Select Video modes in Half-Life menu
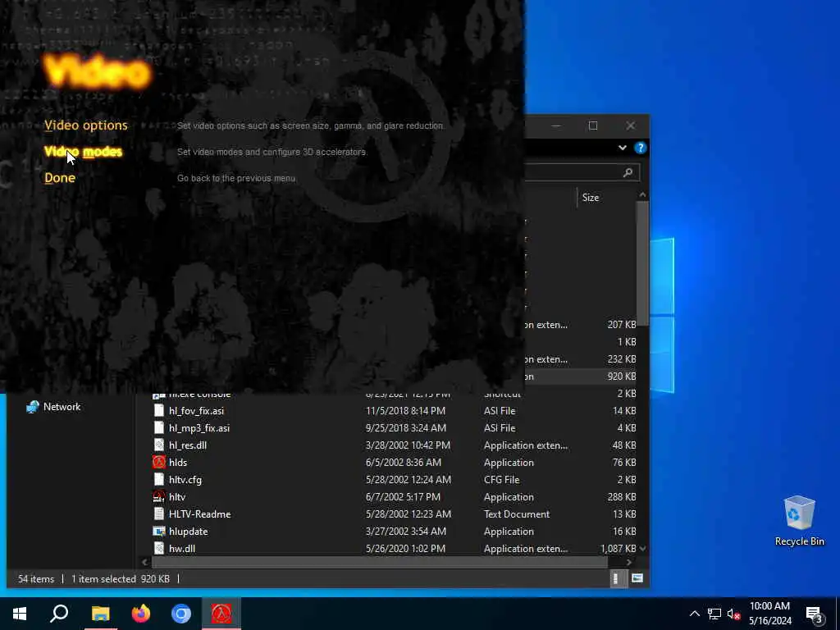 83,152
